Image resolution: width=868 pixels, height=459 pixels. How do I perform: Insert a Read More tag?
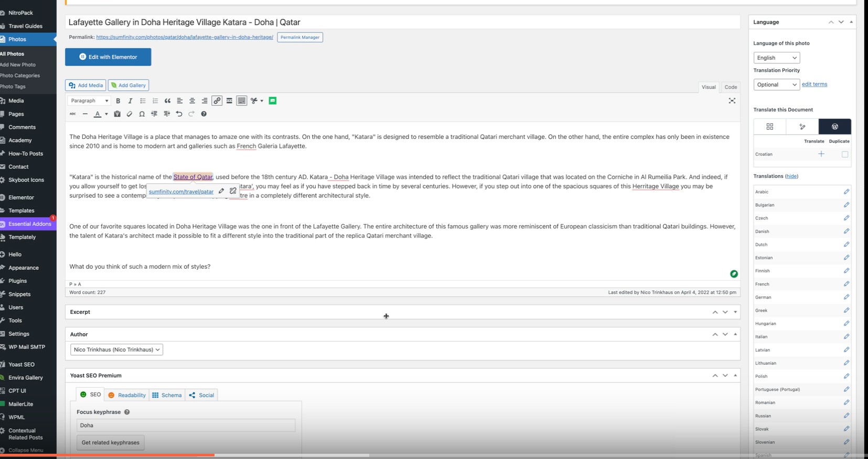[229, 101]
